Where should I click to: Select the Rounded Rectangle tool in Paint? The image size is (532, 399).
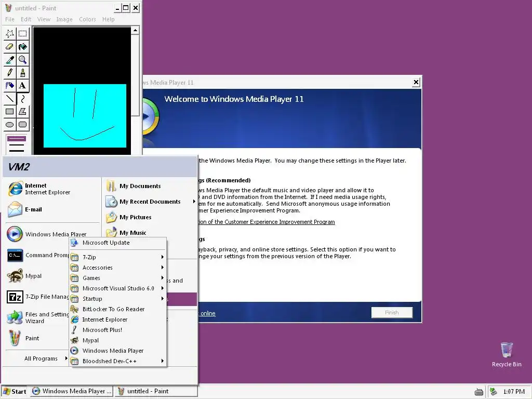(x=23, y=125)
